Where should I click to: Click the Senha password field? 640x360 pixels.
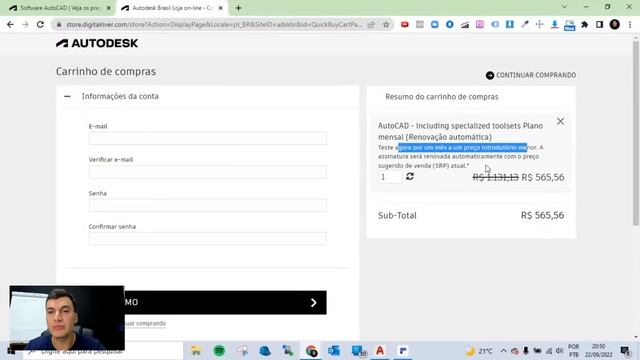pyautogui.click(x=207, y=205)
